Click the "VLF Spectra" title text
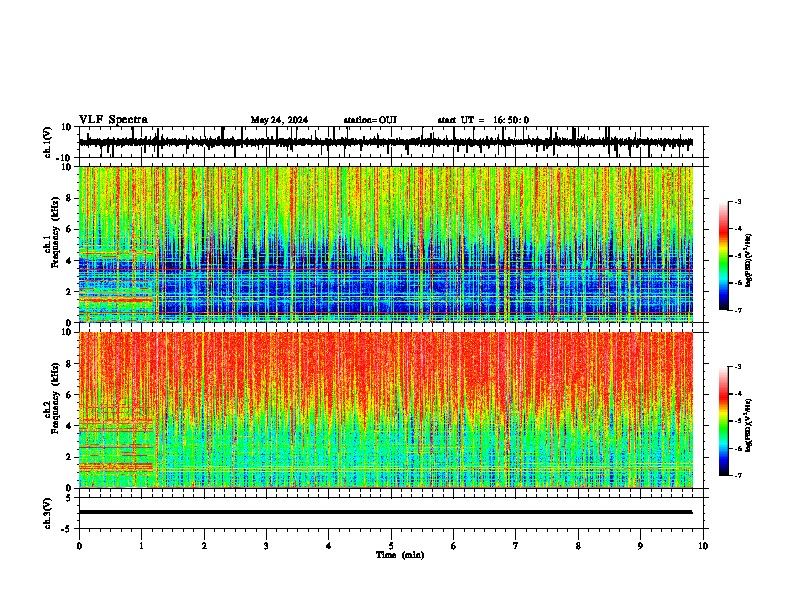 coord(113,120)
